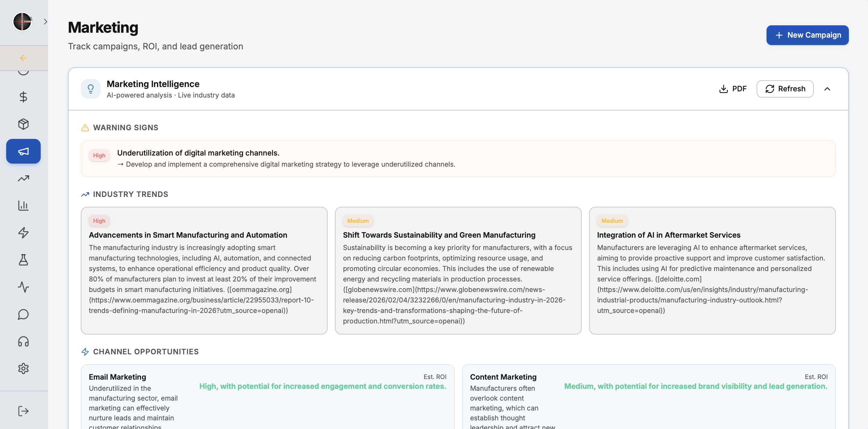The image size is (868, 429).
Task: Download the PDF report
Action: (x=733, y=89)
